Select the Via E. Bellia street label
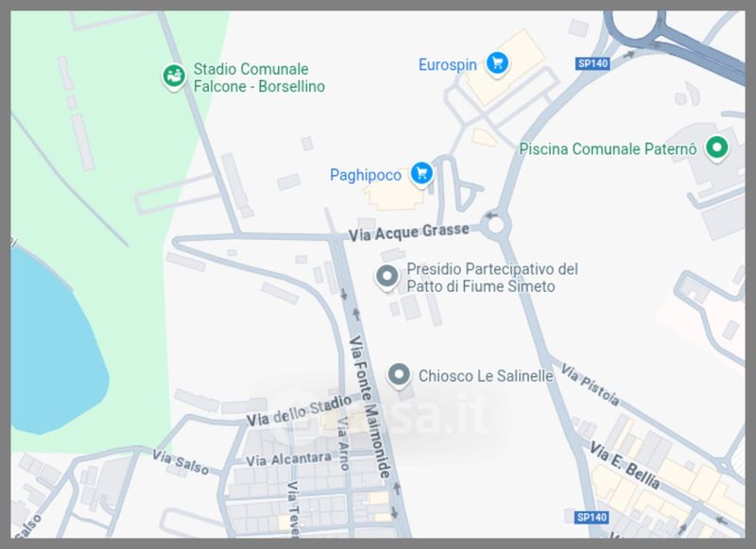 tap(625, 466)
